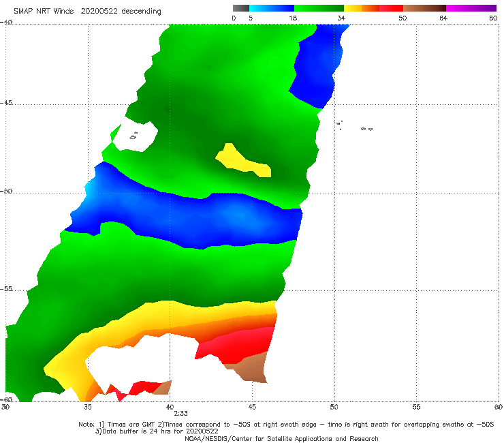Click the '45' longitude label on the bottom axis

click(252, 407)
